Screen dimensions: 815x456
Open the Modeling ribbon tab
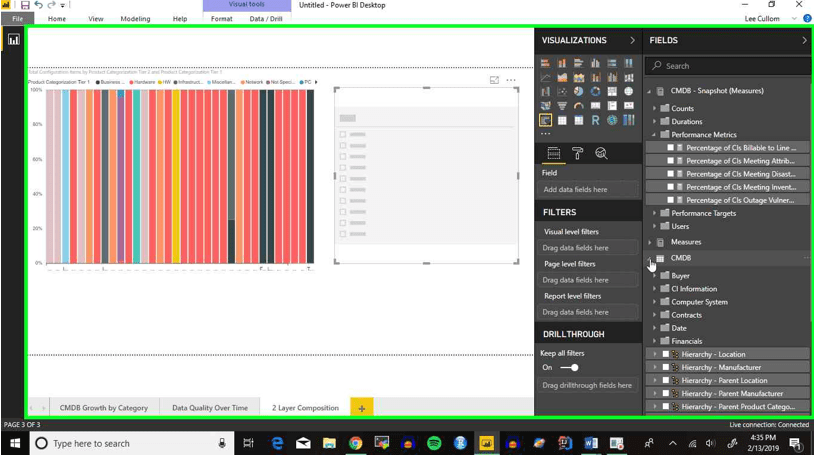pyautogui.click(x=135, y=19)
